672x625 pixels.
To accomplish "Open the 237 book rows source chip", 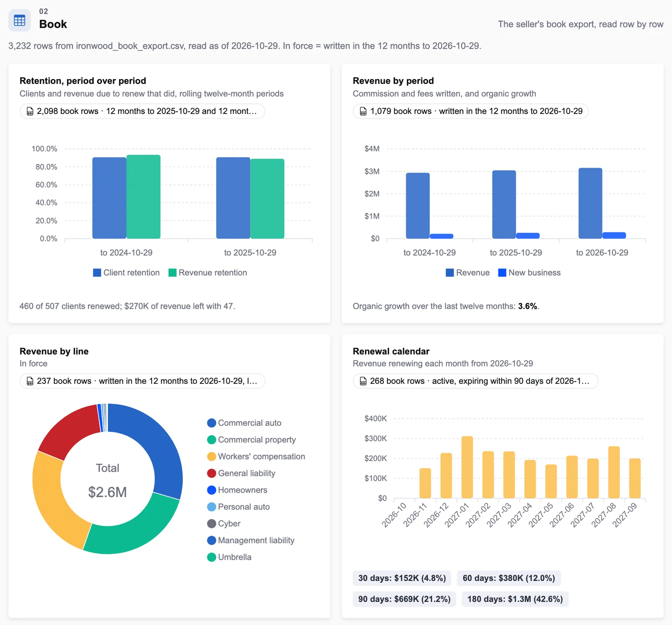I will pyautogui.click(x=142, y=381).
